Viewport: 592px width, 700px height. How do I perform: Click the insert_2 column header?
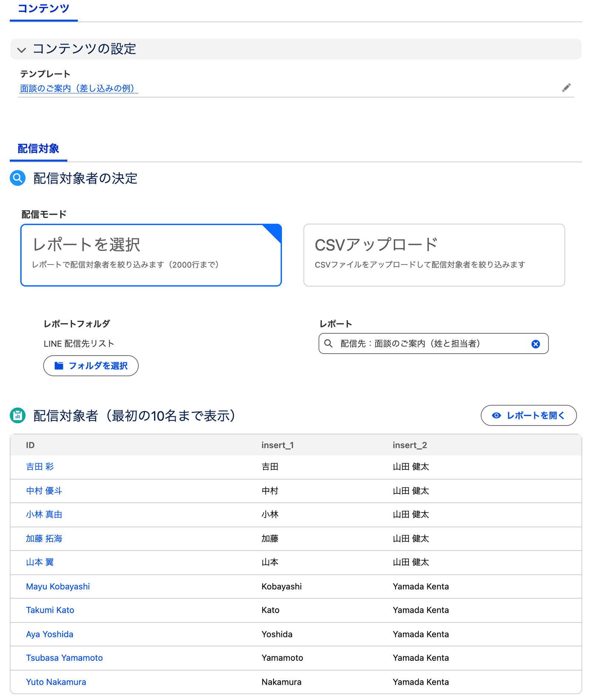coord(410,445)
